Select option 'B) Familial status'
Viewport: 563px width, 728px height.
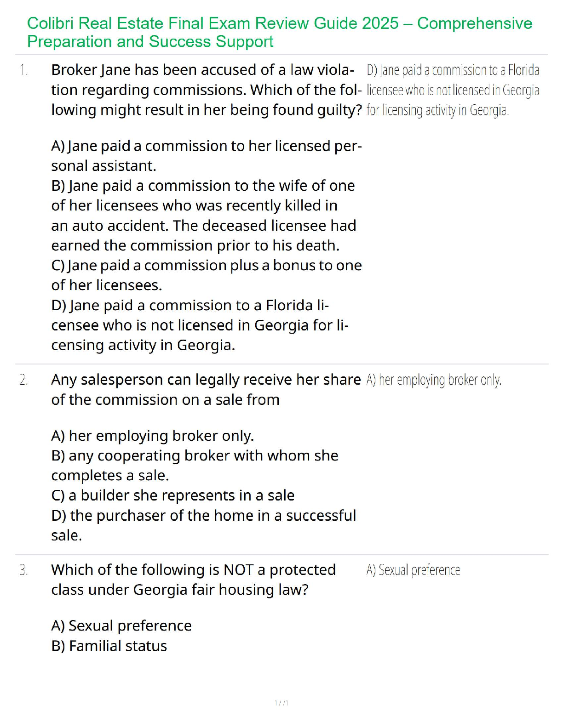109,646
